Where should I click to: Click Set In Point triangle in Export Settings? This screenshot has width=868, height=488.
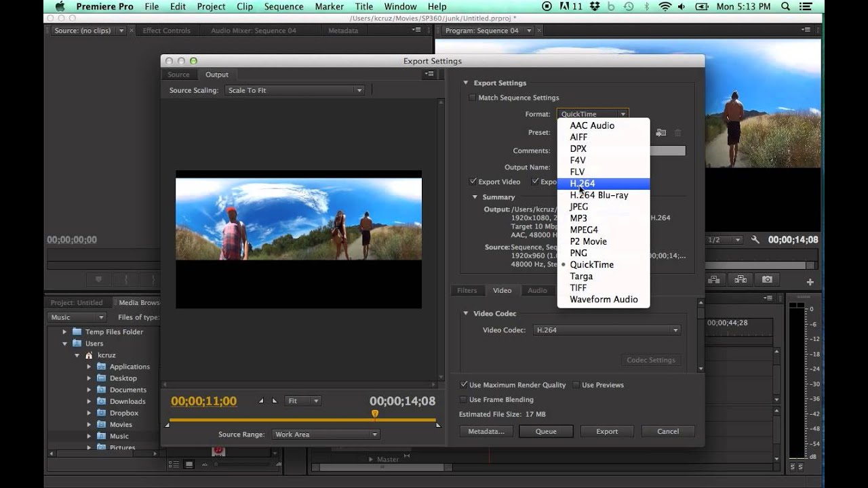tap(262, 401)
